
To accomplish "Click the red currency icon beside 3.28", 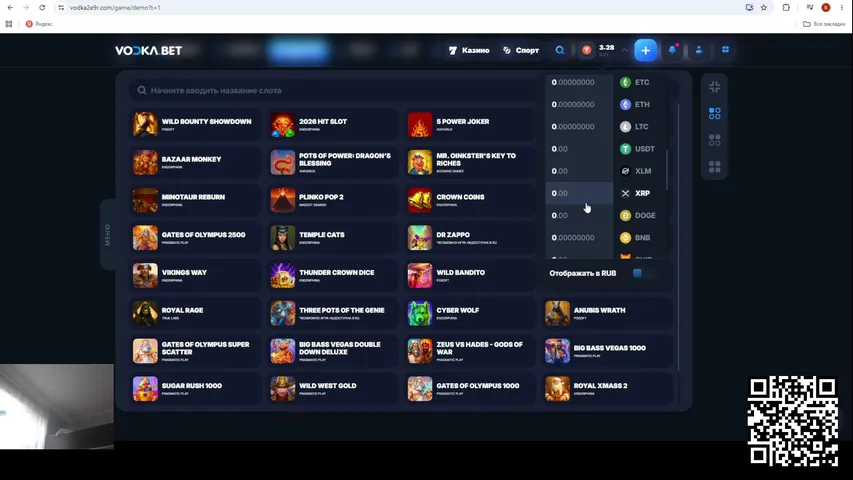I will [x=586, y=50].
